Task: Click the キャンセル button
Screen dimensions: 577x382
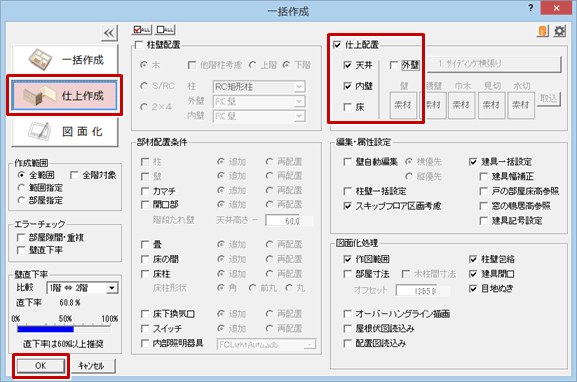Action: tap(91, 366)
